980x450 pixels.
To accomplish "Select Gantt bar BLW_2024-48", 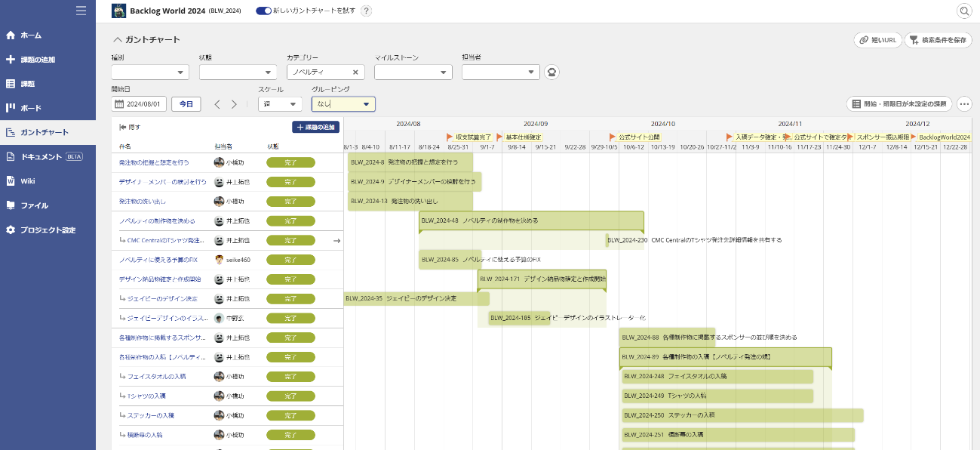I will coord(531,220).
